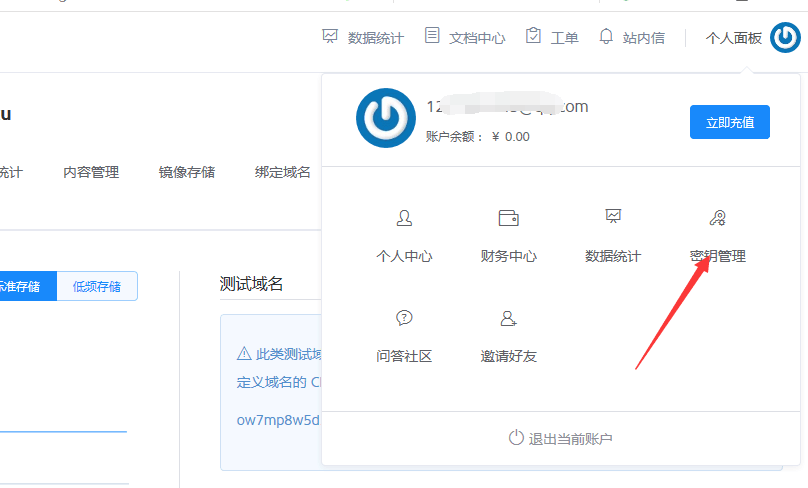
Task: Click 邀请好友 add-user icon
Action: coord(508,319)
